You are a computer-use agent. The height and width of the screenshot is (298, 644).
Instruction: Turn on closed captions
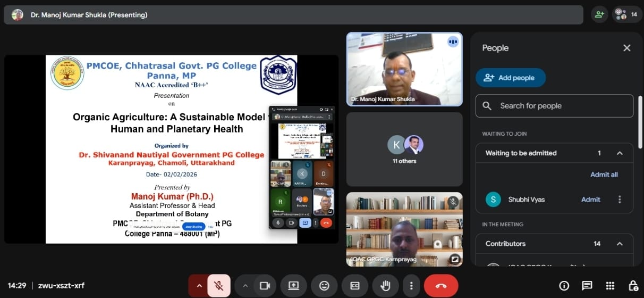355,286
